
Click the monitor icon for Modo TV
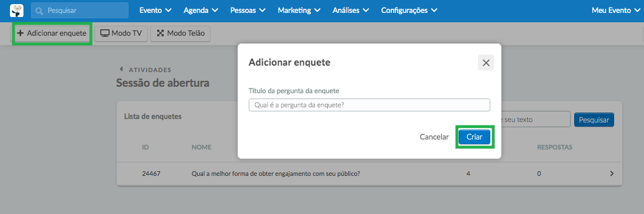105,33
